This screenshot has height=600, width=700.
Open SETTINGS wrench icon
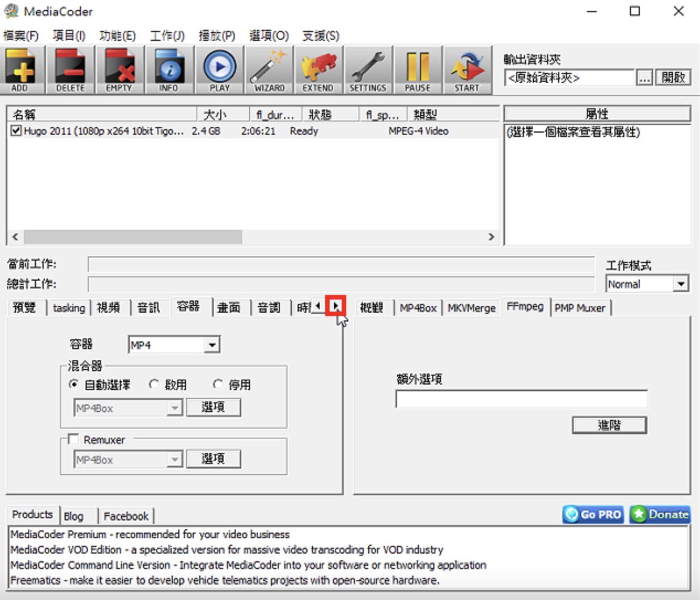pyautogui.click(x=368, y=70)
